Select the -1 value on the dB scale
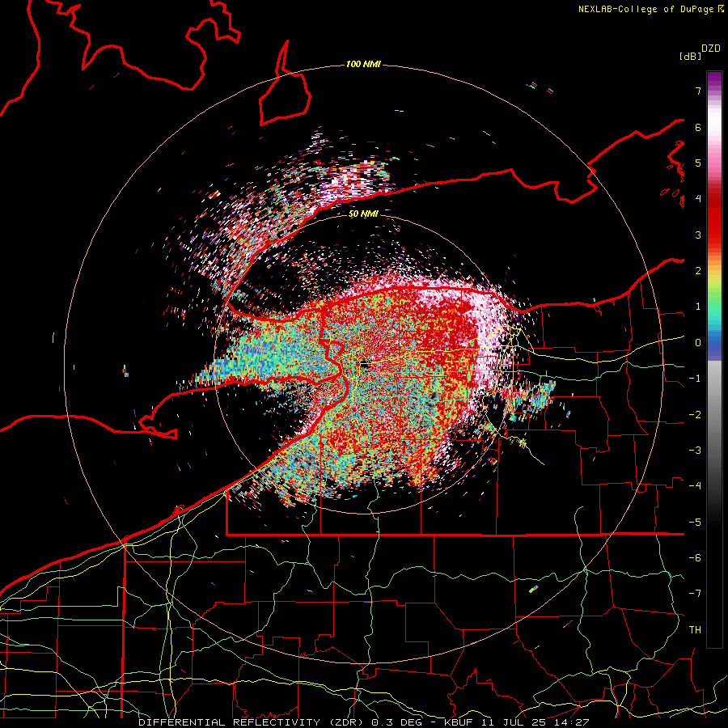This screenshot has height=728, width=728. pyautogui.click(x=695, y=379)
